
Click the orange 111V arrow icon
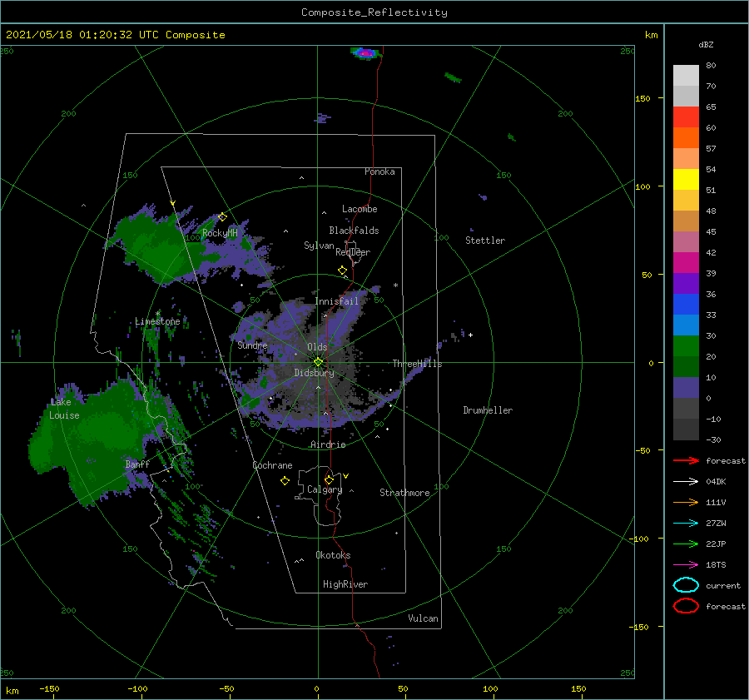(686, 502)
